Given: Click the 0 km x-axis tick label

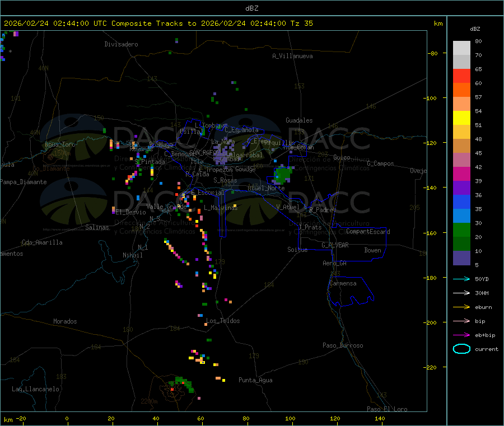Looking at the screenshot, I should coord(67,418).
